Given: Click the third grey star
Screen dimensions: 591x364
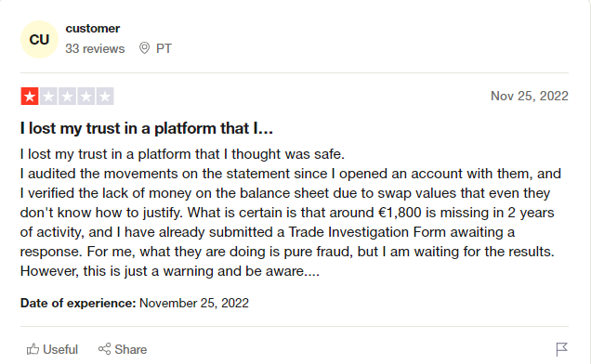Looking at the screenshot, I should tap(67, 96).
